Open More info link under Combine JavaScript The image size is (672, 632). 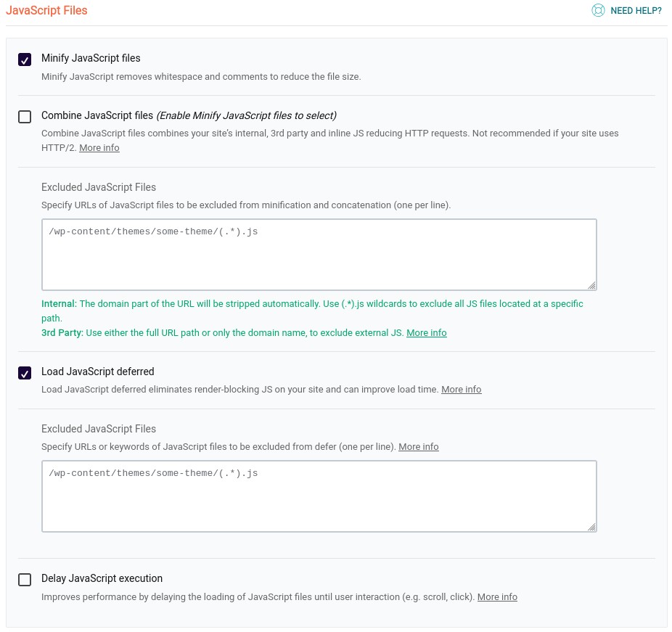(x=99, y=148)
